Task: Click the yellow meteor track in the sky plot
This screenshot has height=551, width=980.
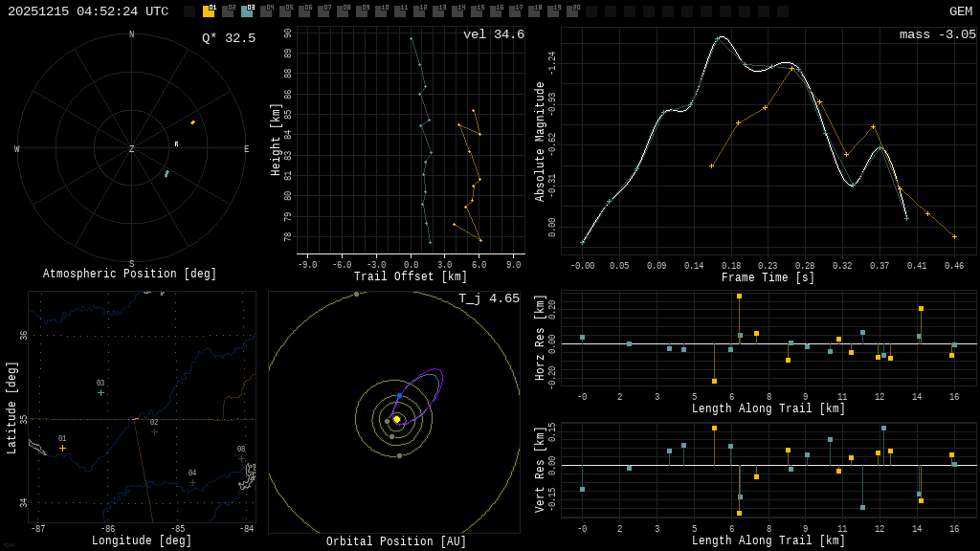Action: click(192, 122)
